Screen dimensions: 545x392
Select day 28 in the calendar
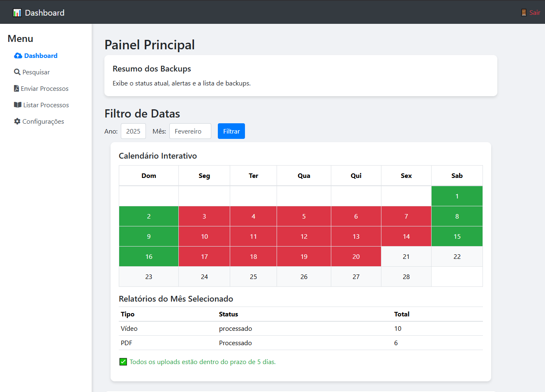[x=406, y=277]
